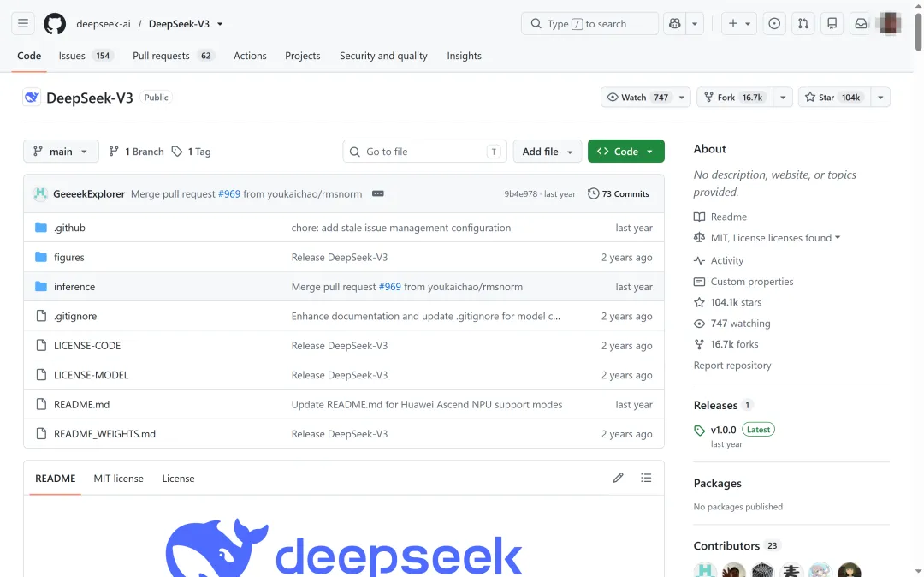This screenshot has width=924, height=577.
Task: Click the .gitignore file icon
Action: coord(41,316)
